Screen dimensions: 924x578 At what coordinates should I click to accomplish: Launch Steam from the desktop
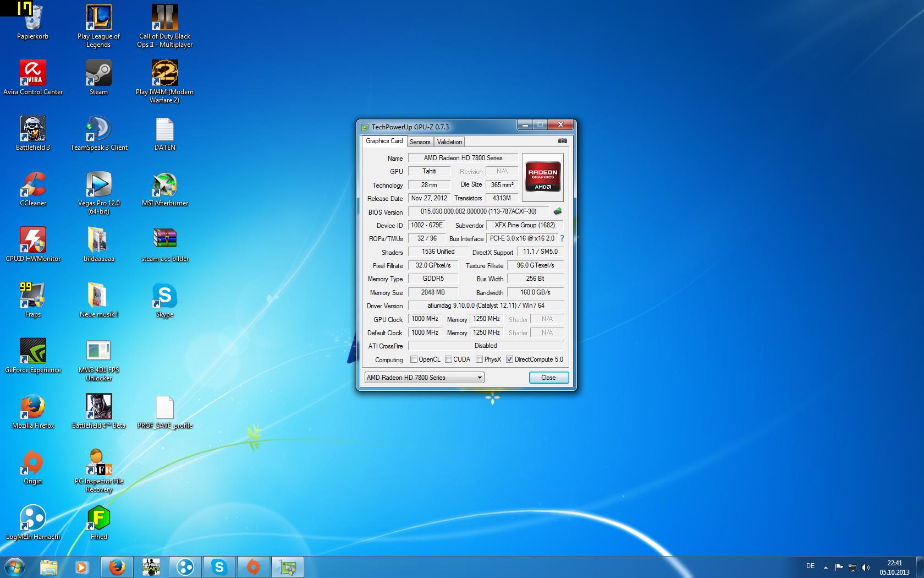click(x=99, y=74)
